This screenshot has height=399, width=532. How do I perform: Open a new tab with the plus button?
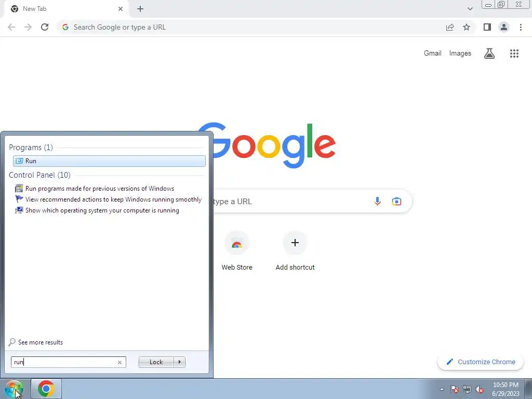coord(140,9)
